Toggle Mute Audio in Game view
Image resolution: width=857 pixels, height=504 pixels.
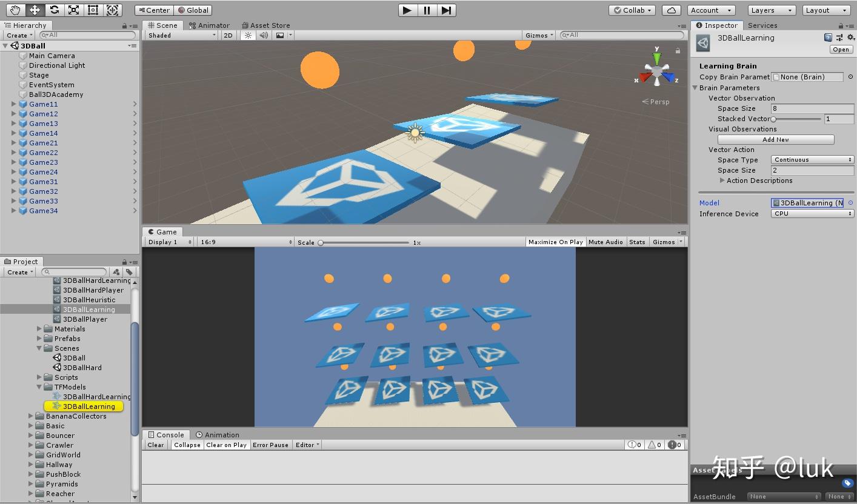tap(605, 242)
